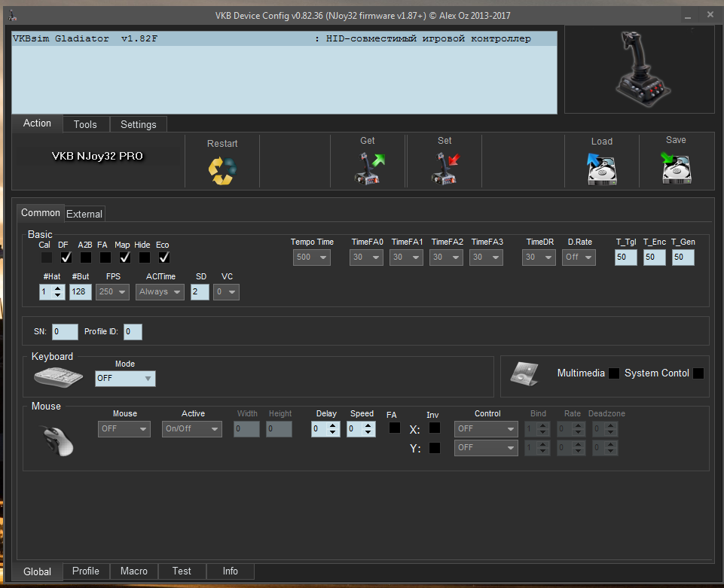Click the T_Tgl input field
724x588 pixels.
(626, 257)
